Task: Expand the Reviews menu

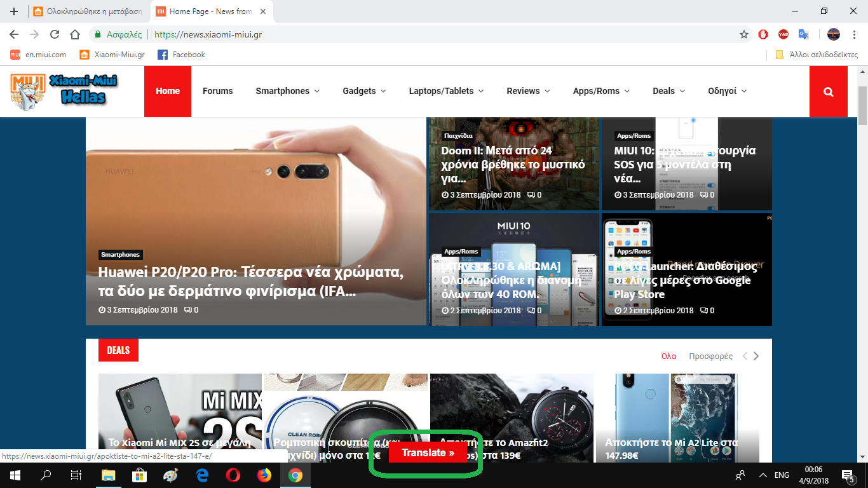Action: point(528,91)
